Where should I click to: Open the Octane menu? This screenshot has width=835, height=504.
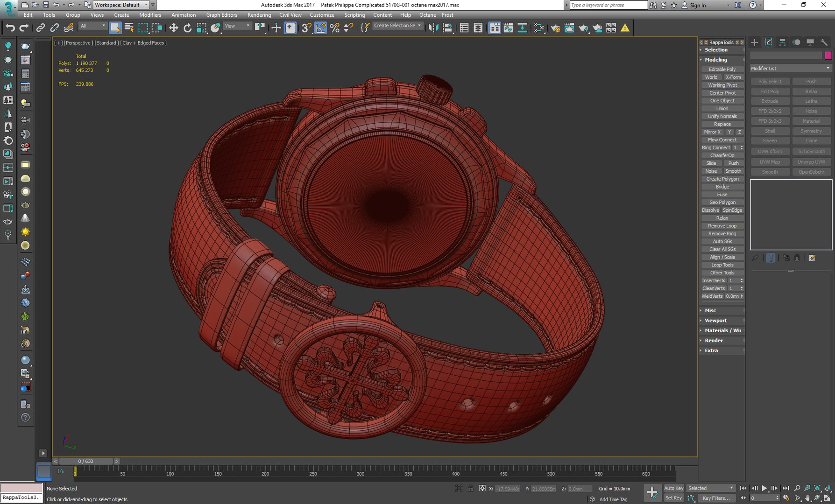click(x=427, y=15)
